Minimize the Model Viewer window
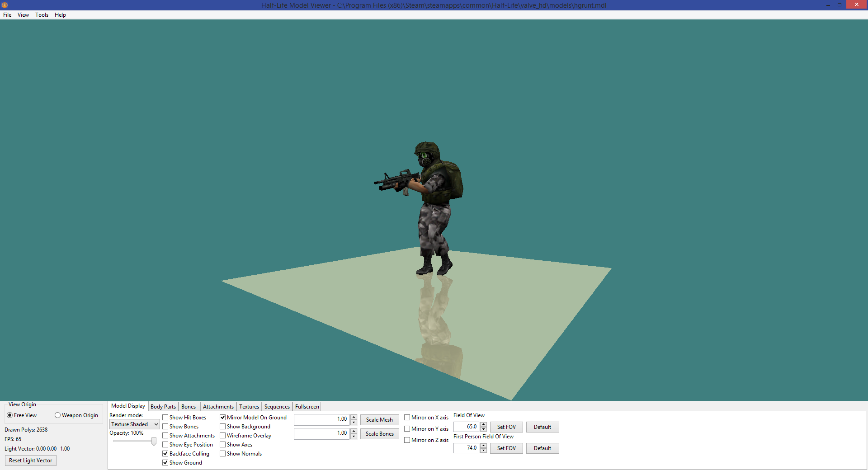 pyautogui.click(x=828, y=5)
